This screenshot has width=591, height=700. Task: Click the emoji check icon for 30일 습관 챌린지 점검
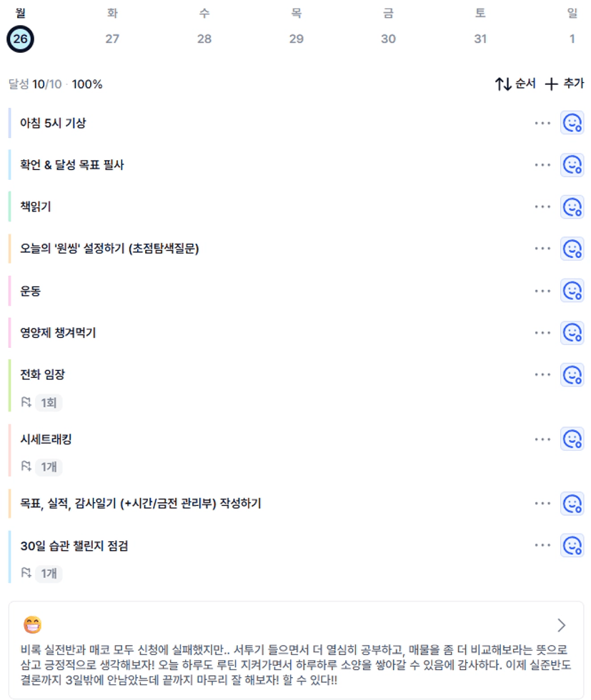click(572, 546)
